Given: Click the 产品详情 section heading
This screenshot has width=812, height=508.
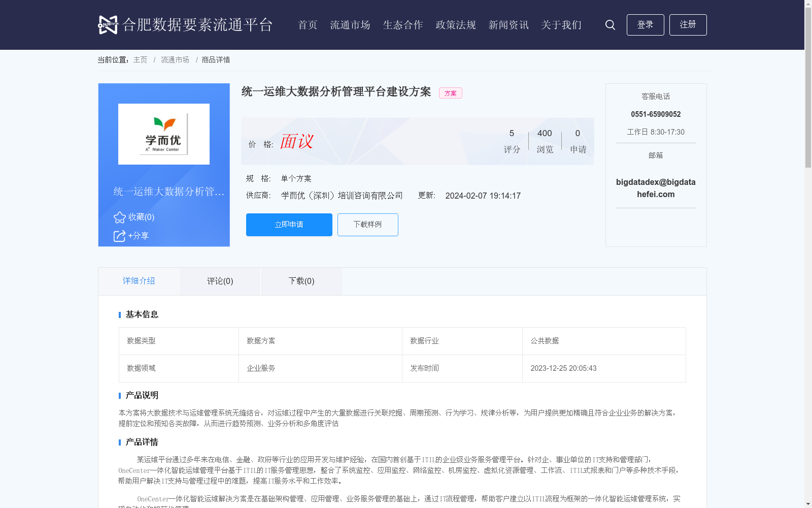Looking at the screenshot, I should 142,442.
